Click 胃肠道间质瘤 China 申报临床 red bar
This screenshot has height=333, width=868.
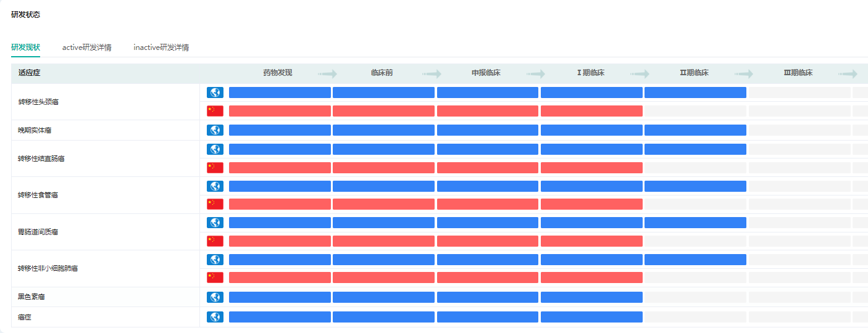488,240
